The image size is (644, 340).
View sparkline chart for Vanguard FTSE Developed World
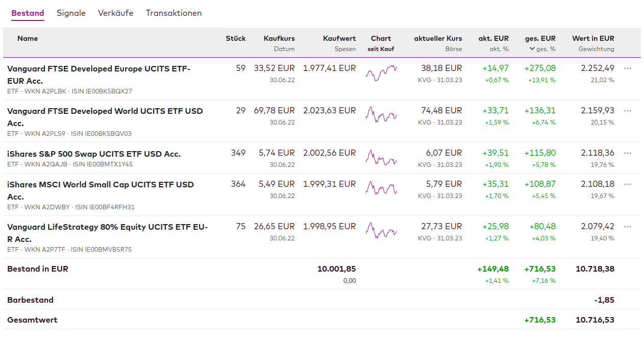pos(381,115)
